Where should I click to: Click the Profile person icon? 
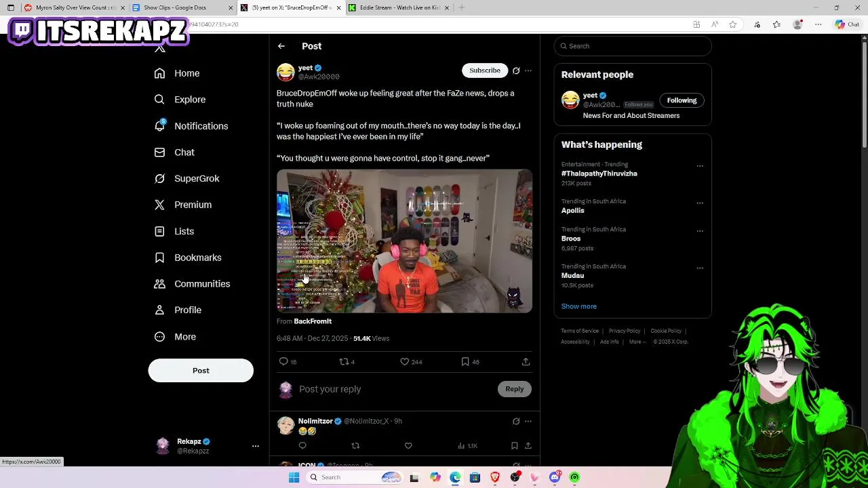[x=159, y=310]
